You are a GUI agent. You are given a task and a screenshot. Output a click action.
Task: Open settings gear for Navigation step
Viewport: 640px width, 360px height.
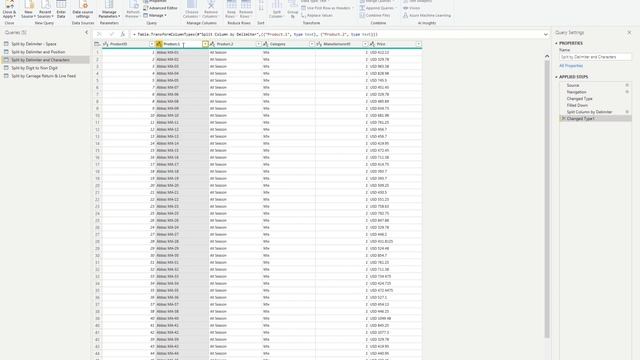click(x=627, y=92)
